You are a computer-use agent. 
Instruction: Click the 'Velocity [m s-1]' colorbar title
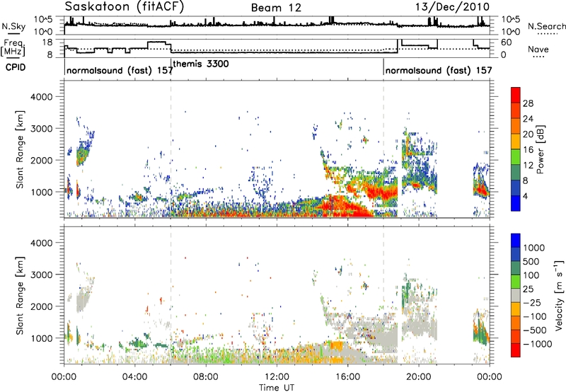[559, 295]
